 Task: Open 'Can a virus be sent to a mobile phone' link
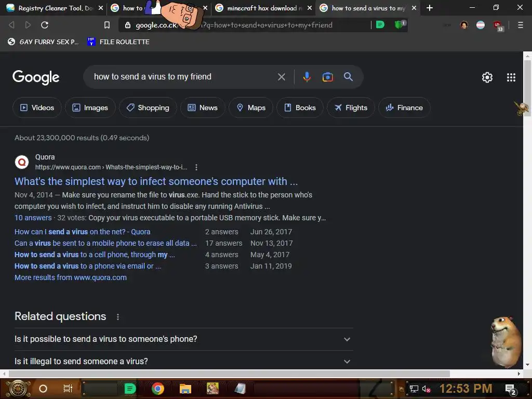click(x=105, y=243)
